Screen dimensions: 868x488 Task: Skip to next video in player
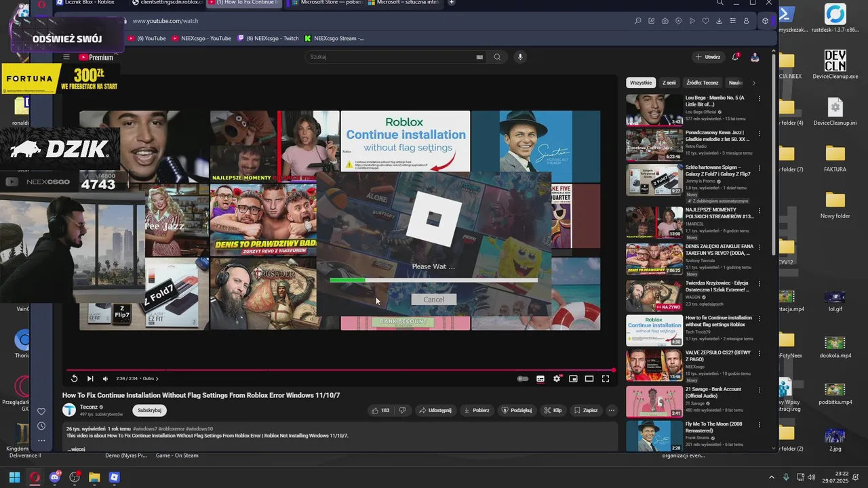coord(90,379)
